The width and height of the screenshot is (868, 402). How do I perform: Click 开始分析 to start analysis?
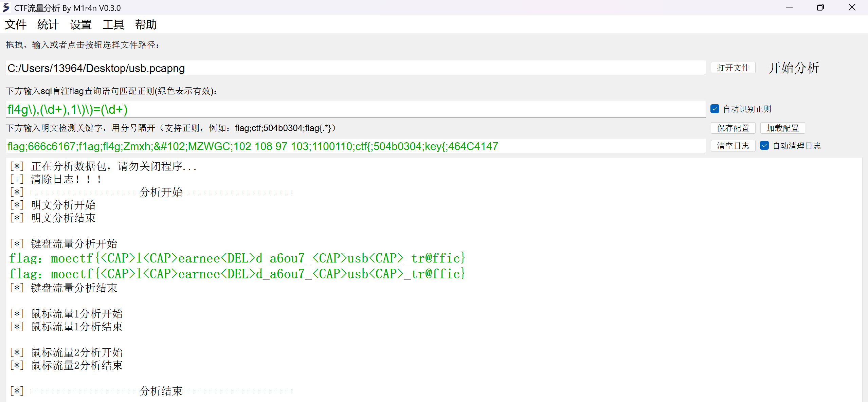coord(794,68)
